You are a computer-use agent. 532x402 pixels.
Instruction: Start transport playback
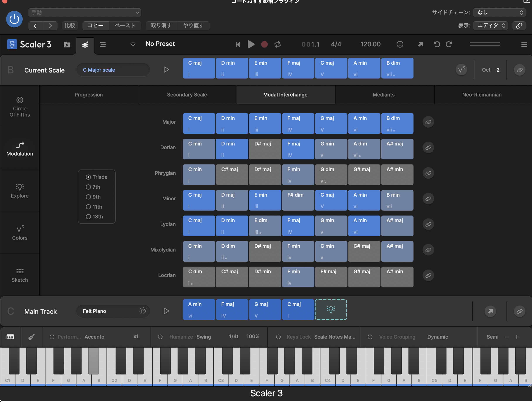point(251,44)
